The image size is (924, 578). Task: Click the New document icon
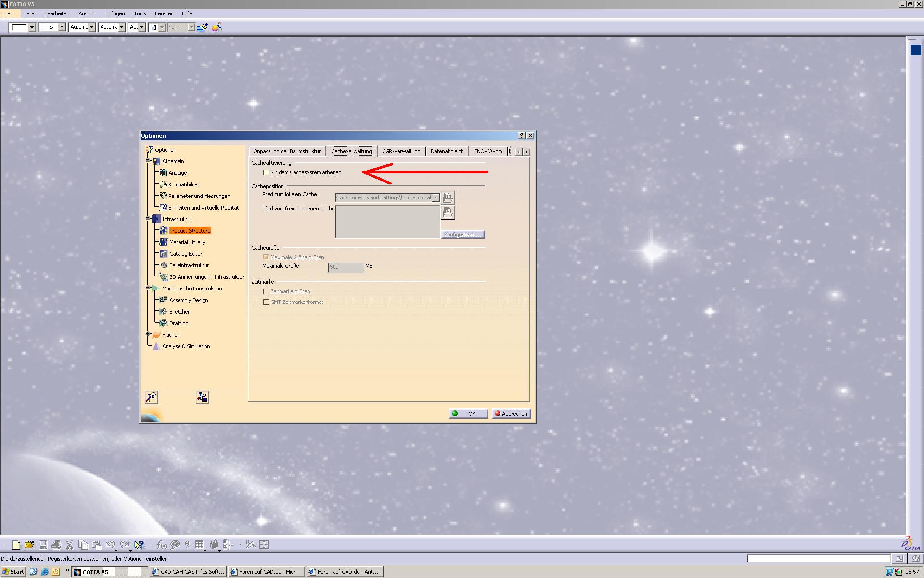[16, 545]
